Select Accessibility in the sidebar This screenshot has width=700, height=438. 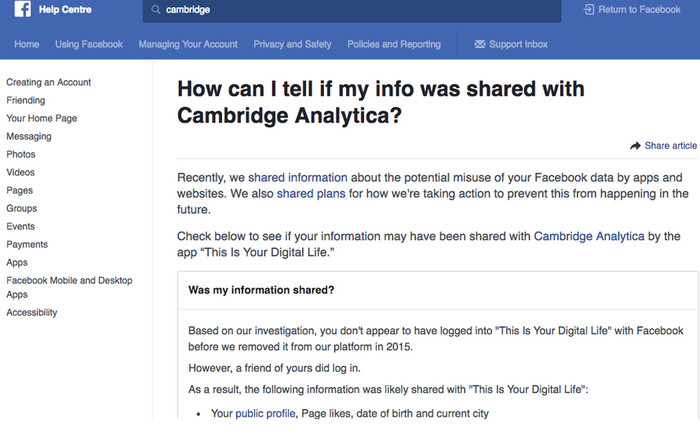[x=32, y=313]
